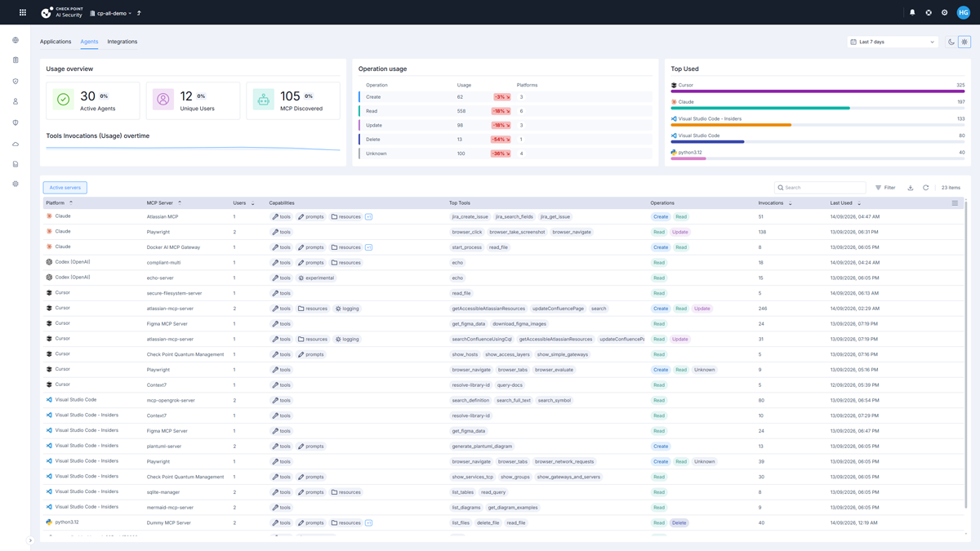Expand +1 capabilities for Atlassian MCP row
Image resolution: width=980 pixels, height=551 pixels.
pyautogui.click(x=368, y=217)
